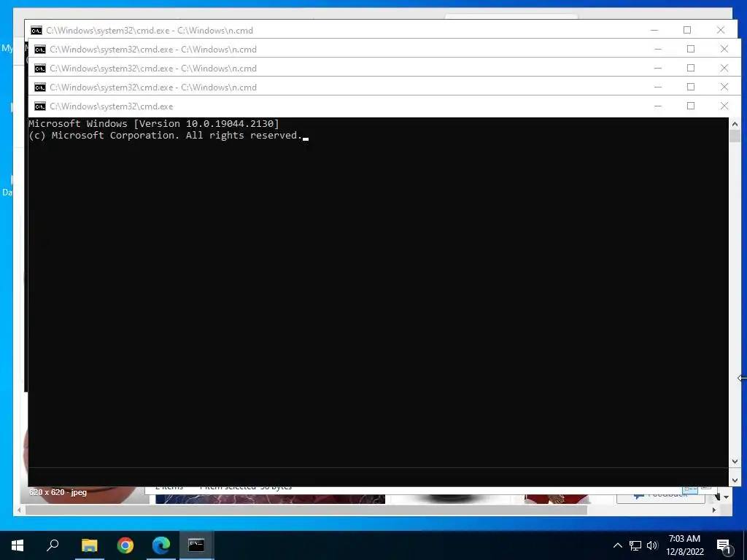Click right arrow of background window's horizontal scrollbar
Viewport: 747px width, 560px height.
[714, 510]
